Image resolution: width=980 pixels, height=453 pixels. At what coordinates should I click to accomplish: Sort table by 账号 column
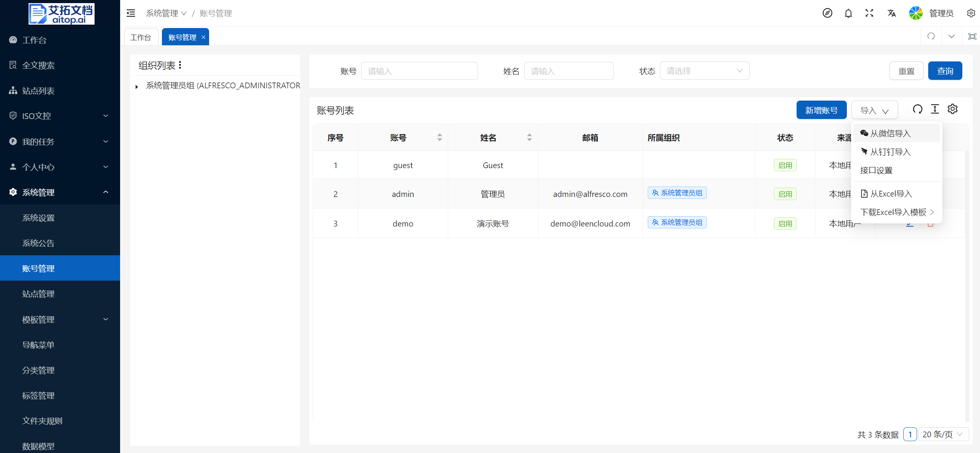coord(439,137)
